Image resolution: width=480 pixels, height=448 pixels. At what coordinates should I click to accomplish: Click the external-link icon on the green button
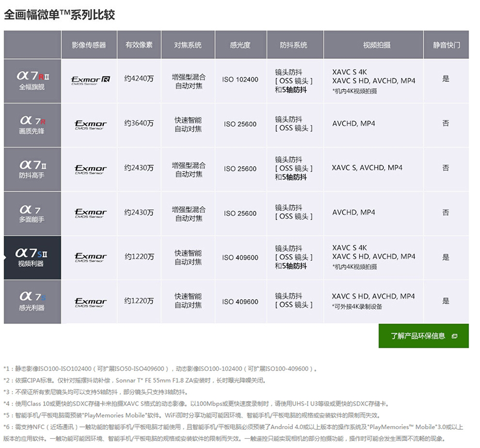[454, 336]
